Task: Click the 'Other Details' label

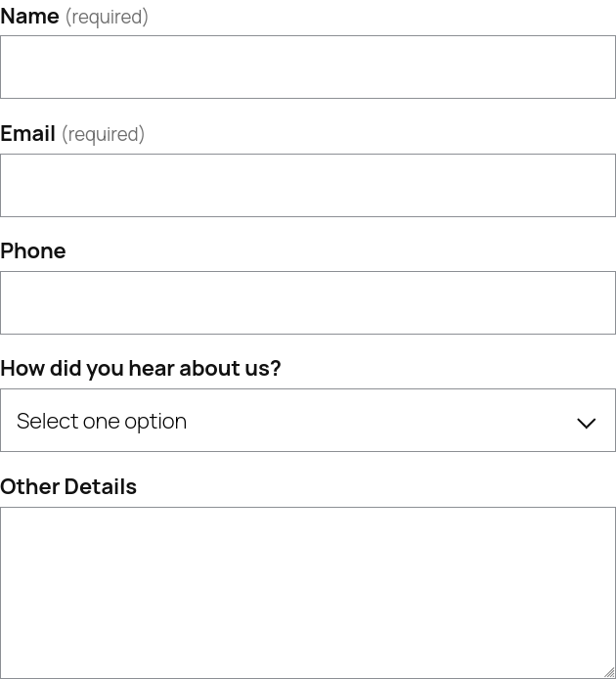Action: click(x=68, y=486)
